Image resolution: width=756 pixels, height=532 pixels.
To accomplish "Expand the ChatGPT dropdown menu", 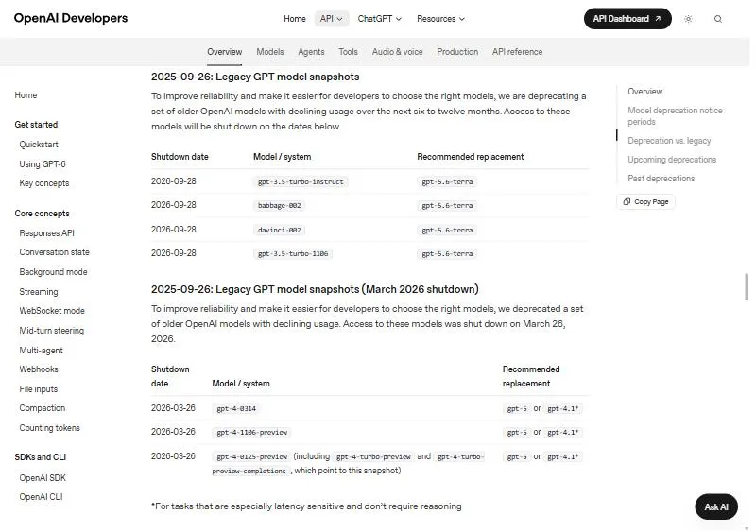I will [x=380, y=19].
